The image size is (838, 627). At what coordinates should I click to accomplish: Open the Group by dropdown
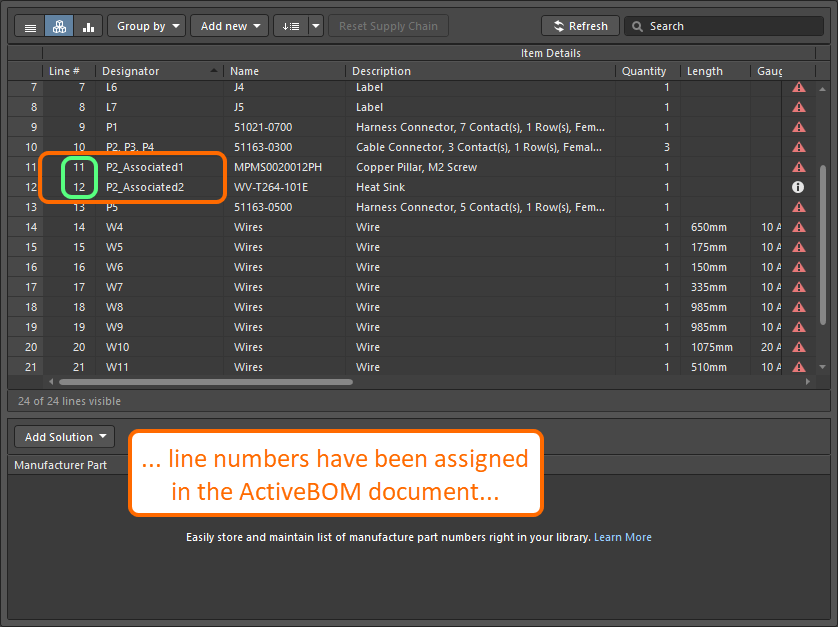[146, 26]
